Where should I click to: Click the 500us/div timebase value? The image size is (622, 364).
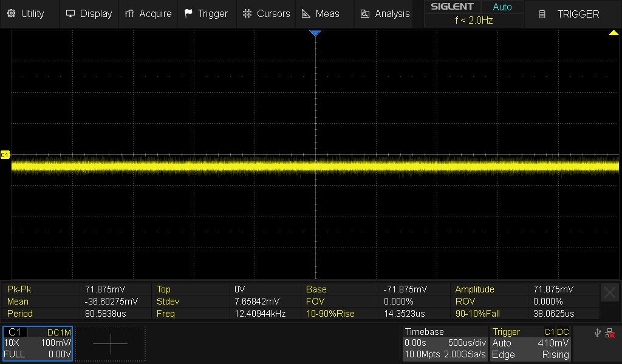[467, 343]
